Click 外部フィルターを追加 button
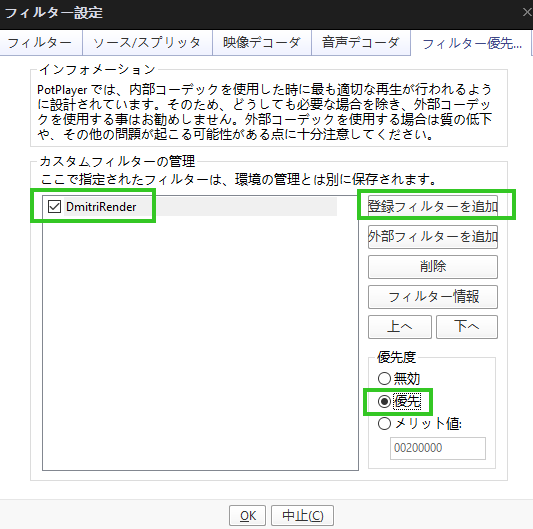Image resolution: width=533 pixels, height=529 pixels. coord(433,237)
